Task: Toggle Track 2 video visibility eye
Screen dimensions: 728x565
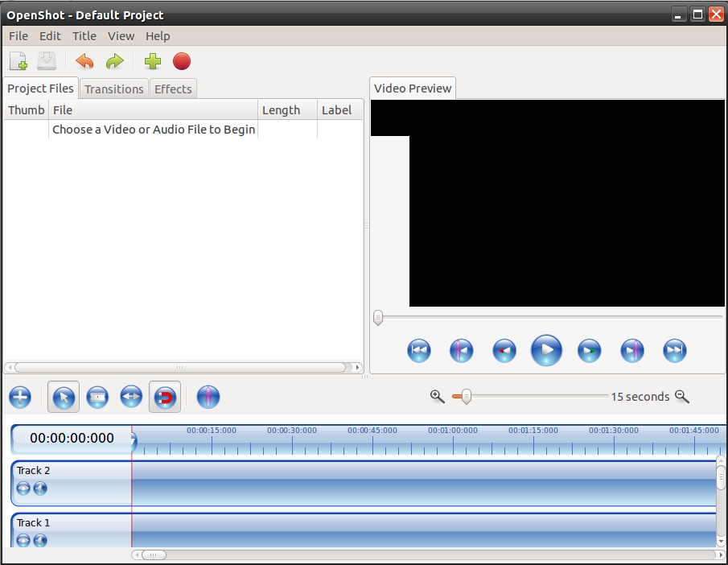Action: tap(23, 489)
